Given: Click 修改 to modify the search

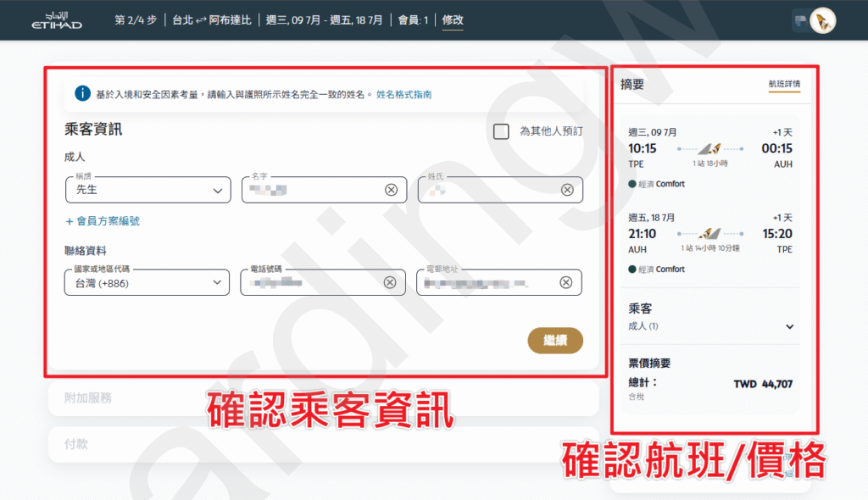Looking at the screenshot, I should coord(453,20).
